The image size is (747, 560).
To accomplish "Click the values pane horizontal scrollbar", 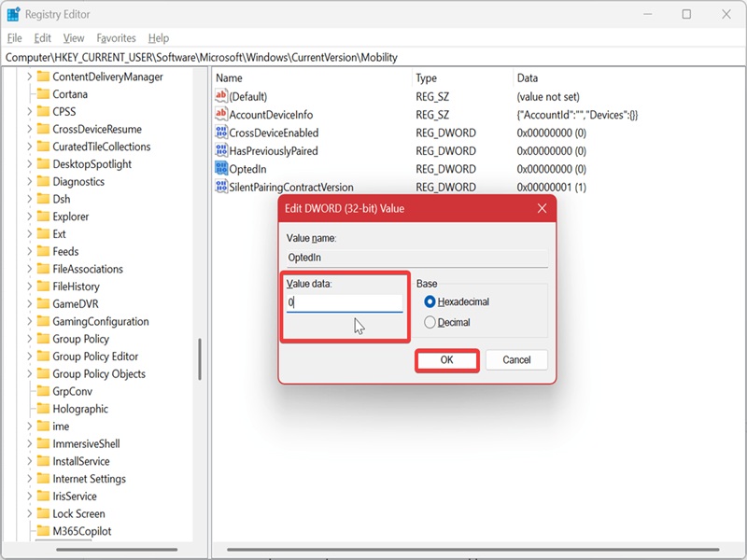I will [473, 550].
